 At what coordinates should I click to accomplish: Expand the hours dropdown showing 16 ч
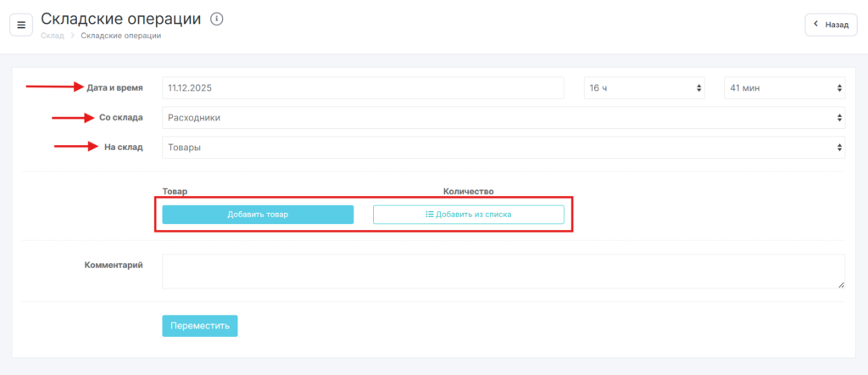click(644, 88)
